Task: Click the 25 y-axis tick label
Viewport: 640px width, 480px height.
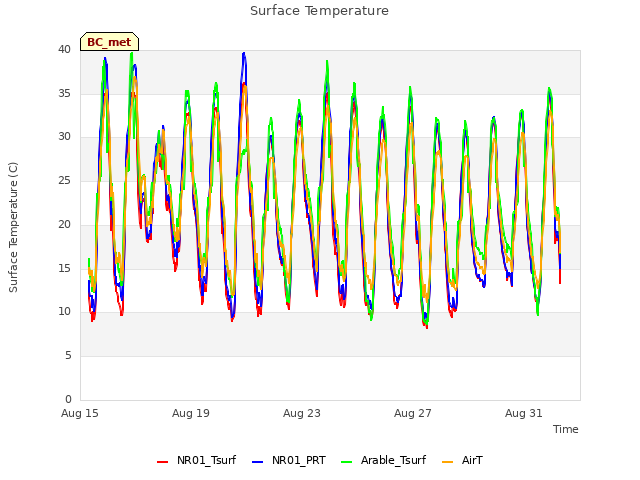Action: [64, 180]
